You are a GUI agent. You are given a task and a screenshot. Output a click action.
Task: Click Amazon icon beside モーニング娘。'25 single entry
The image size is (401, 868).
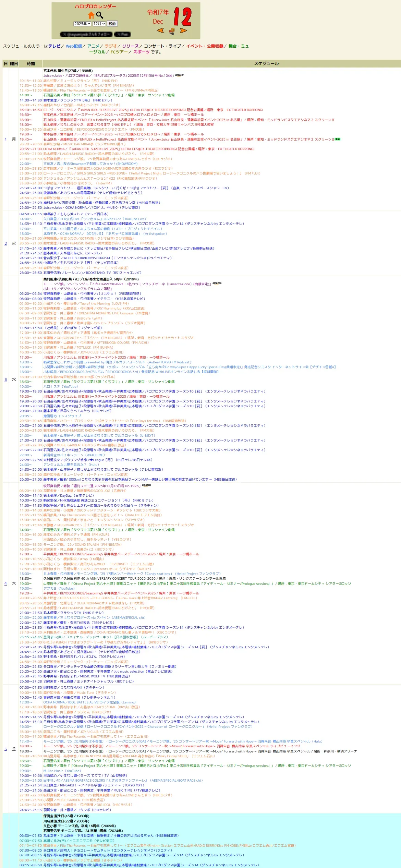[x=217, y=284]
